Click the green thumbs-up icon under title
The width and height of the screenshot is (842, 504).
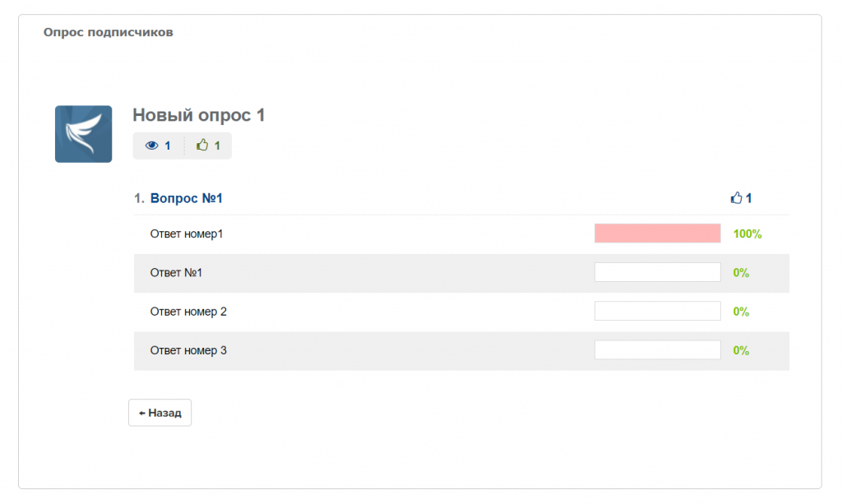pyautogui.click(x=202, y=146)
